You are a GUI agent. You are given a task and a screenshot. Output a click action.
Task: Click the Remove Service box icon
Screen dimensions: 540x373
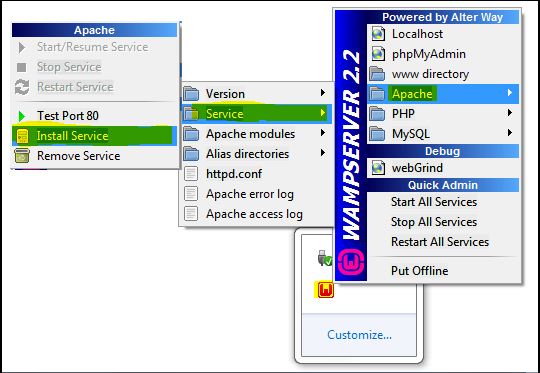22,156
